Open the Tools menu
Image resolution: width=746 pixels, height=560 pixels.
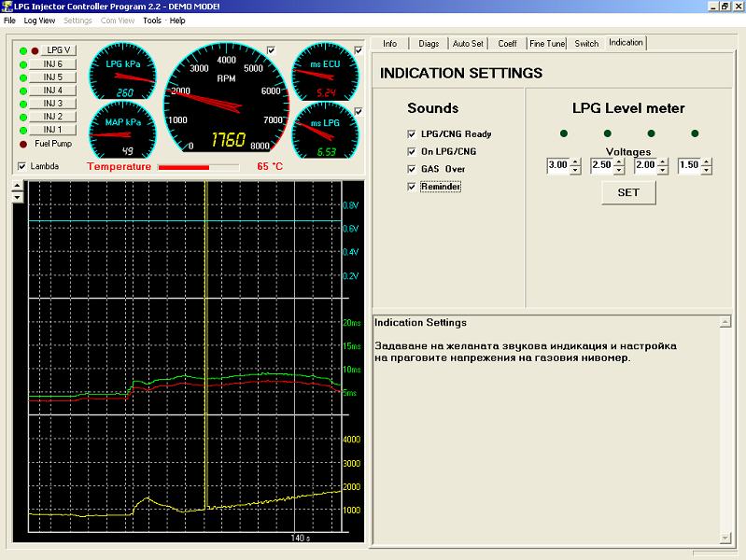(152, 21)
